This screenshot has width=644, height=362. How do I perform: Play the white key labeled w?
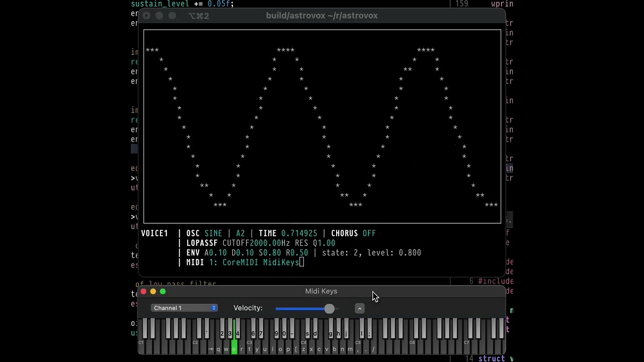226,347
